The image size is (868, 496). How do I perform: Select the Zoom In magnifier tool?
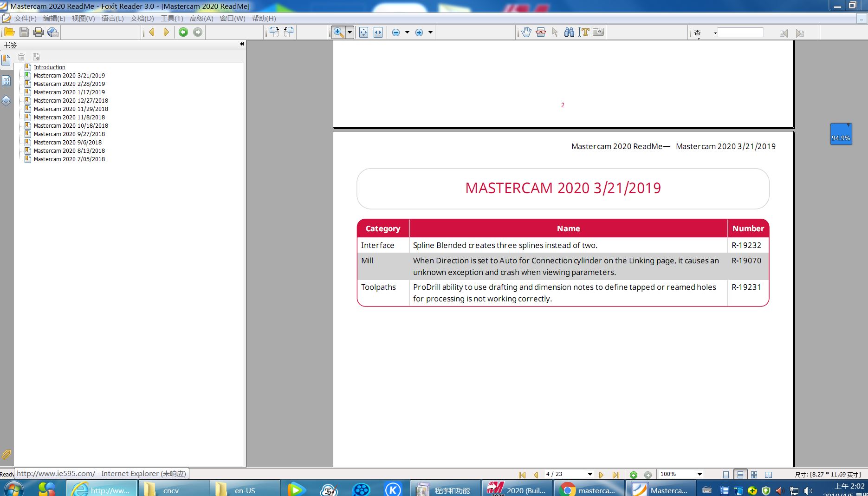pyautogui.click(x=339, y=32)
